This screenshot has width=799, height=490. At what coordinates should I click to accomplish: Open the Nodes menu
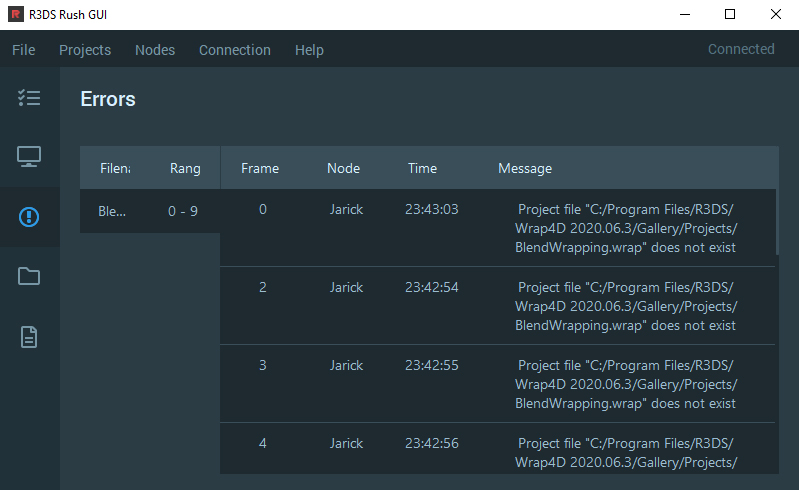click(x=155, y=50)
